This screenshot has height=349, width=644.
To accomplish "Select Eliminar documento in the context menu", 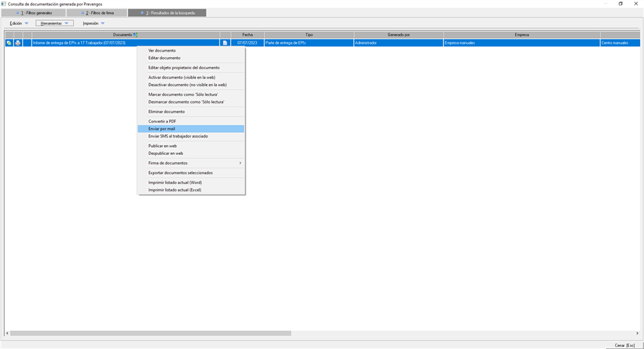I will 191,112.
